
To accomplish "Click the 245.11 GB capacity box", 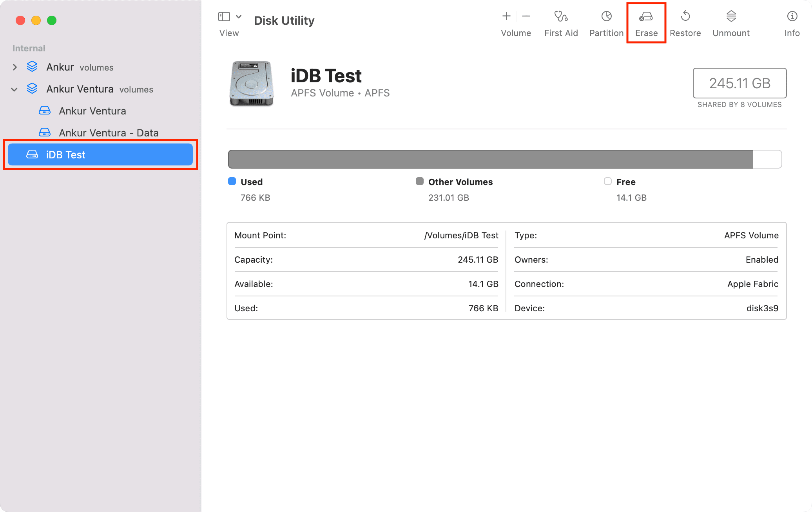I will click(x=739, y=83).
